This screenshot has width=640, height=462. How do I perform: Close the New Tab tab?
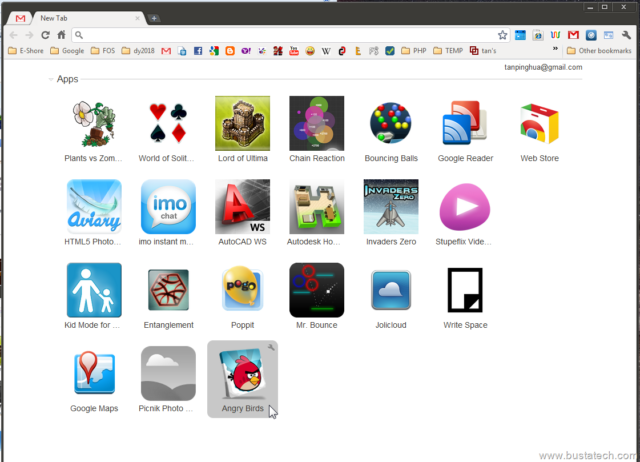137,18
